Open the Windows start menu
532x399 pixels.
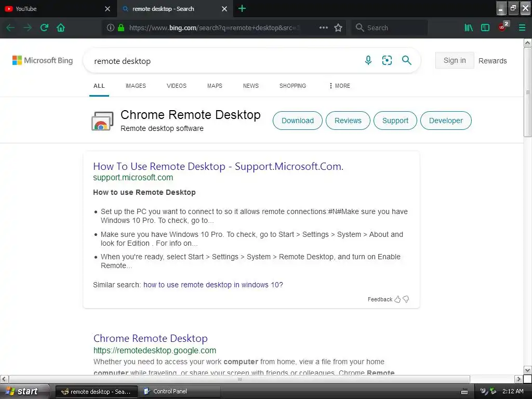pyautogui.click(x=24, y=391)
